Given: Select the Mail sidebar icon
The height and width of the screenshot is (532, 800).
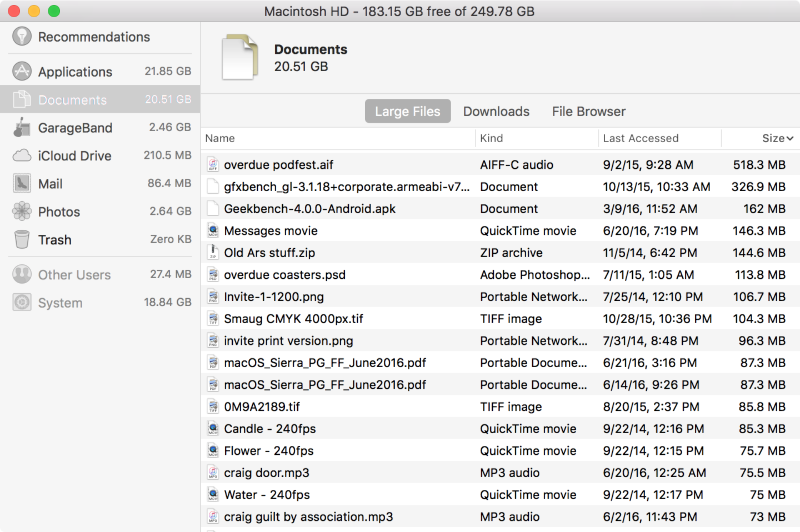Looking at the screenshot, I should (21, 183).
